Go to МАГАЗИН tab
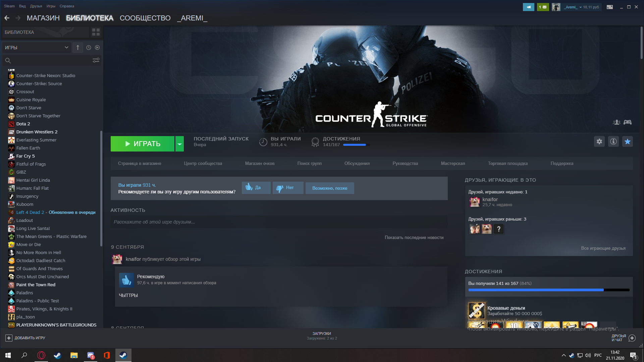The image size is (644, 362). tap(43, 18)
